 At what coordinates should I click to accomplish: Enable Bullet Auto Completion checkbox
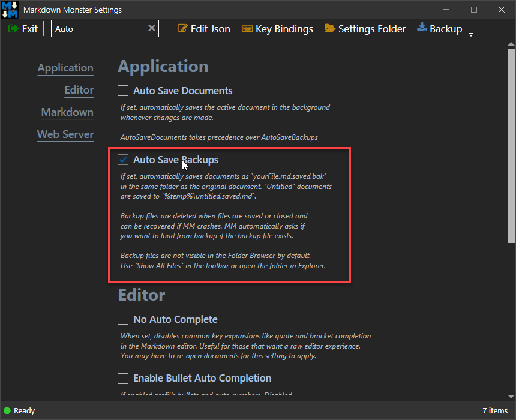click(x=123, y=378)
